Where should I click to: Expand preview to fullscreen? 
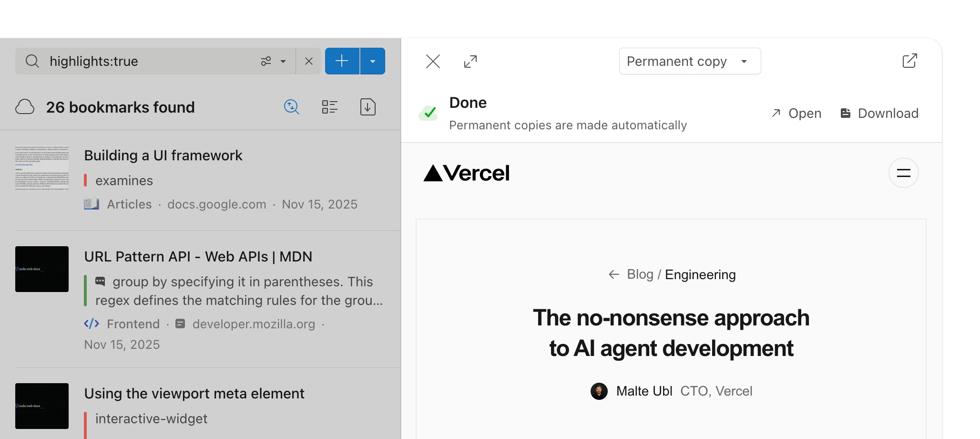tap(470, 61)
